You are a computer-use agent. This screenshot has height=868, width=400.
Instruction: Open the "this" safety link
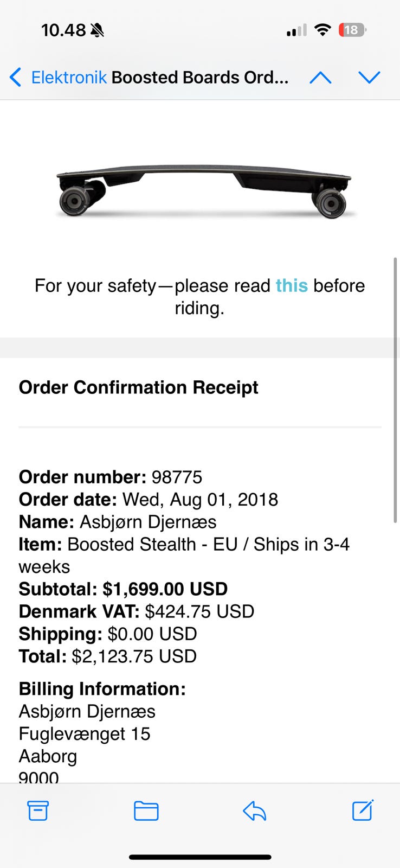pyautogui.click(x=292, y=285)
